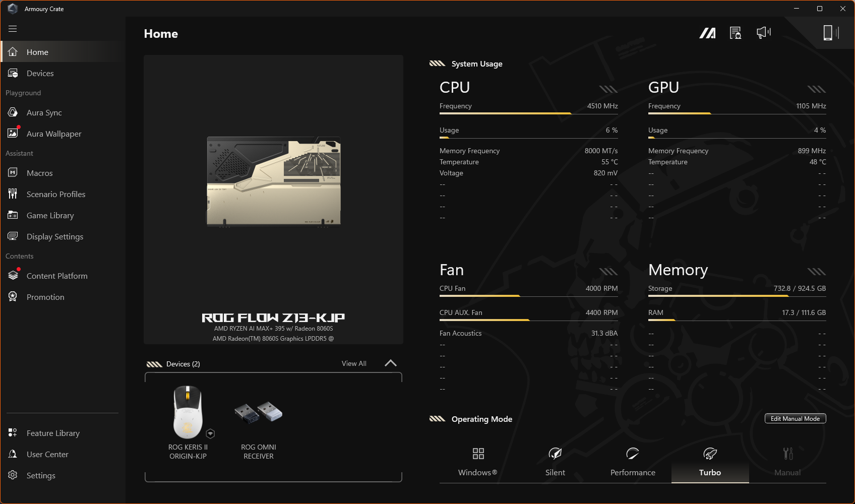The width and height of the screenshot is (855, 504).
Task: Collapse the Devices panel with the chevron
Action: pyautogui.click(x=390, y=363)
